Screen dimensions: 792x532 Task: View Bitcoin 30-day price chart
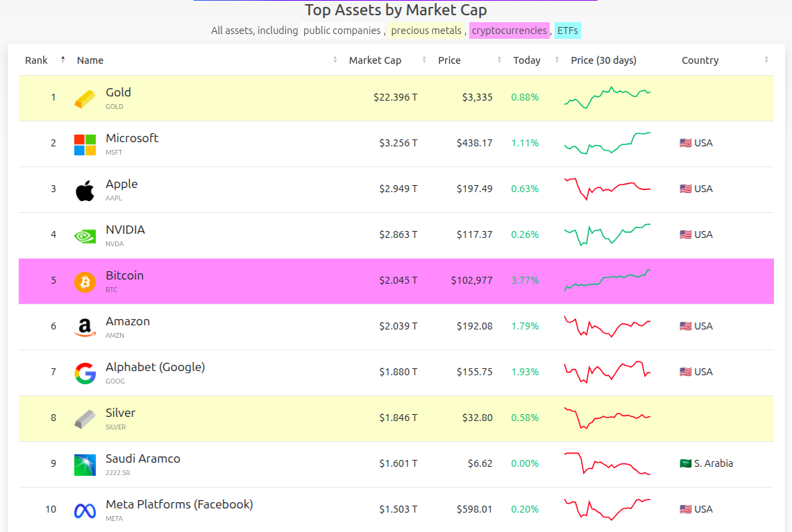coord(607,280)
